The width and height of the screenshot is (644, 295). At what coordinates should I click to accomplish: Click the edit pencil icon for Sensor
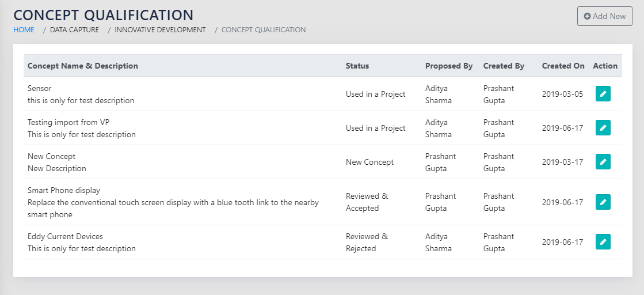(603, 94)
